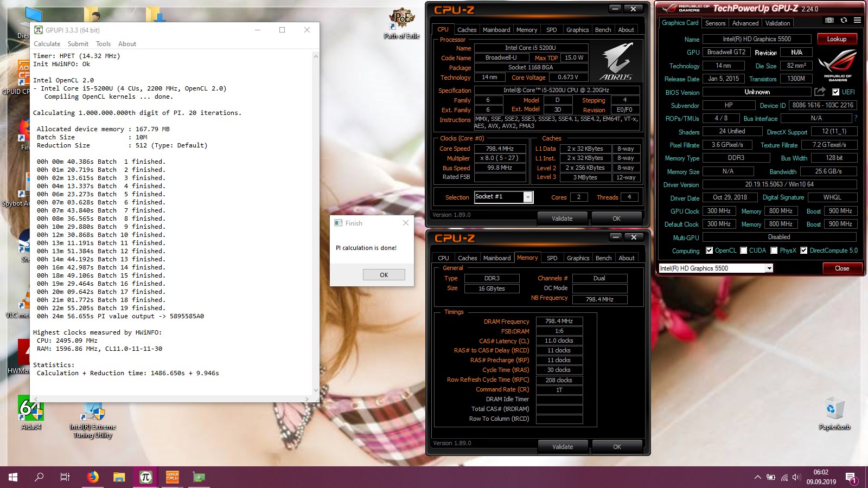Switch to Advanced tab in GPU-Z
Image resolution: width=868 pixels, height=488 pixels.
[x=745, y=23]
